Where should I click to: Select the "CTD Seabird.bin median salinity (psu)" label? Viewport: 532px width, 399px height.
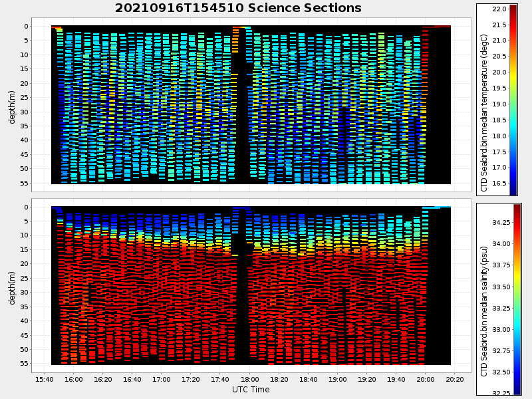(484, 311)
